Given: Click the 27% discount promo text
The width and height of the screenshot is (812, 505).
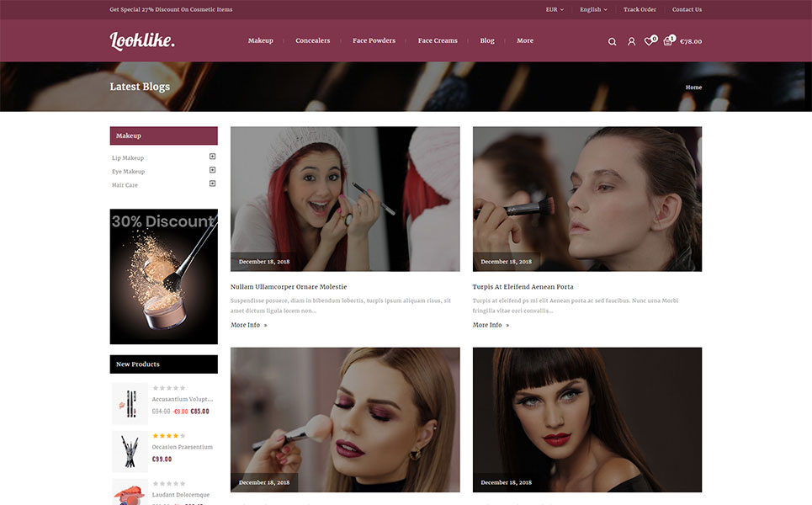Looking at the screenshot, I should click(171, 9).
